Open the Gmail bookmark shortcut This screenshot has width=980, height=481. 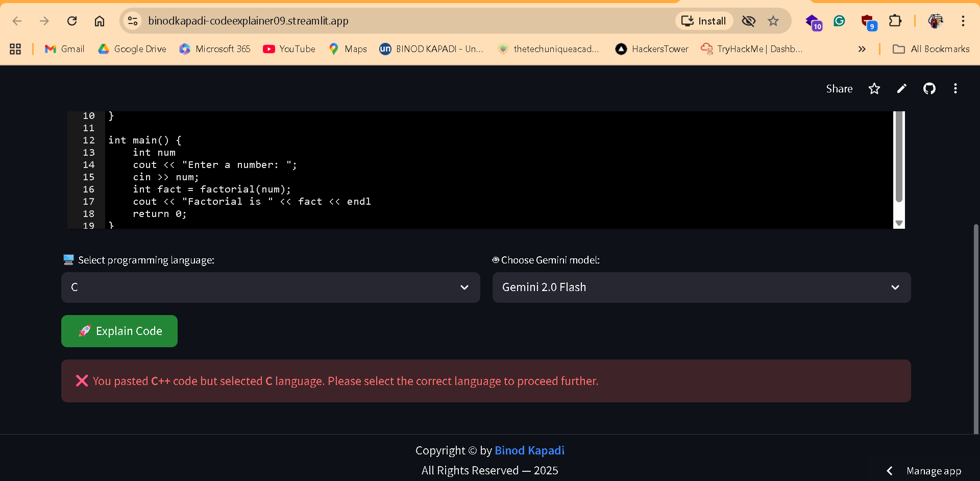64,49
